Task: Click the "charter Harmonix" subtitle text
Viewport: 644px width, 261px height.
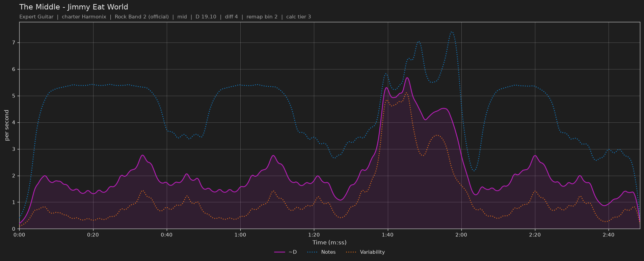Action: click(84, 17)
